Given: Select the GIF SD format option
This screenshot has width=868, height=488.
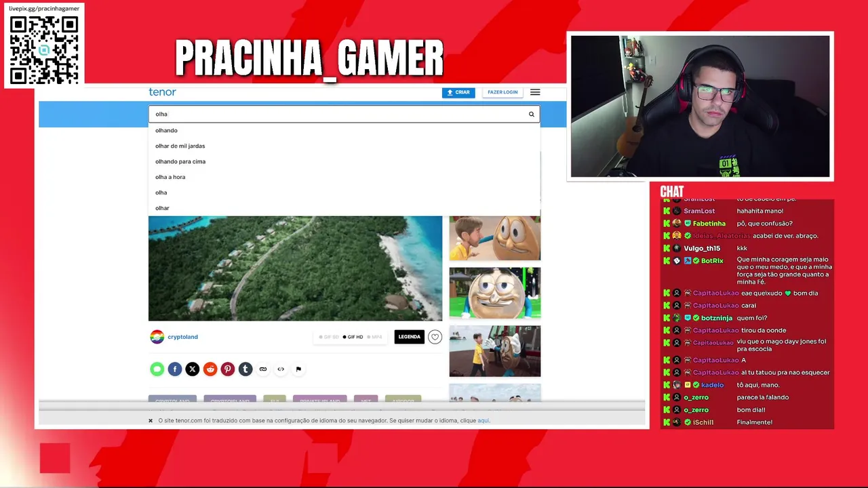Looking at the screenshot, I should click(329, 337).
